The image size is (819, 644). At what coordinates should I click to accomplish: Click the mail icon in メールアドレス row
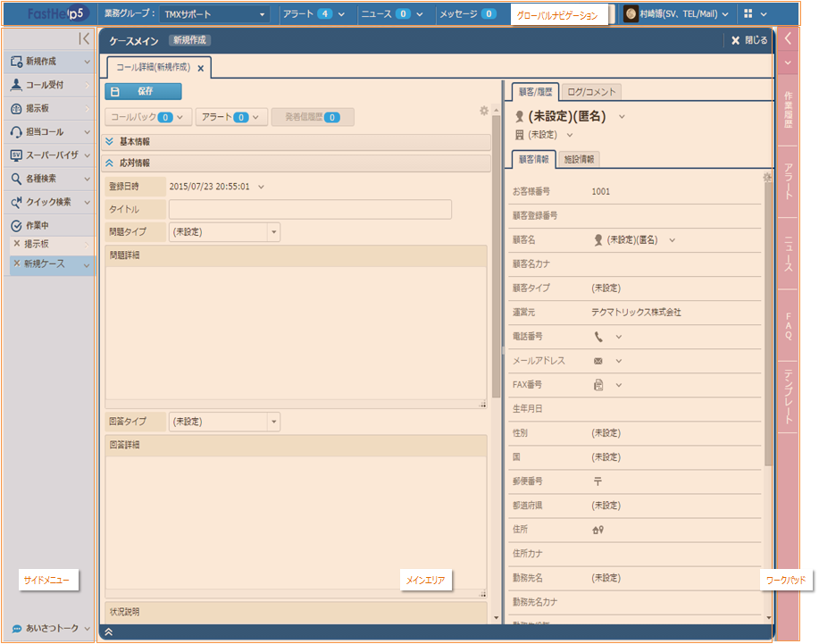click(598, 361)
